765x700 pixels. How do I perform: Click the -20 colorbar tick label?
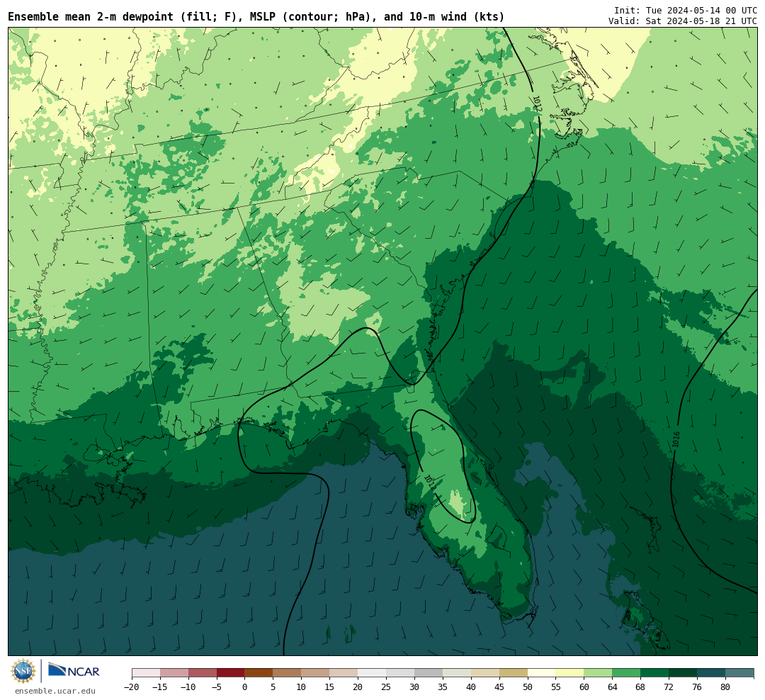click(132, 687)
